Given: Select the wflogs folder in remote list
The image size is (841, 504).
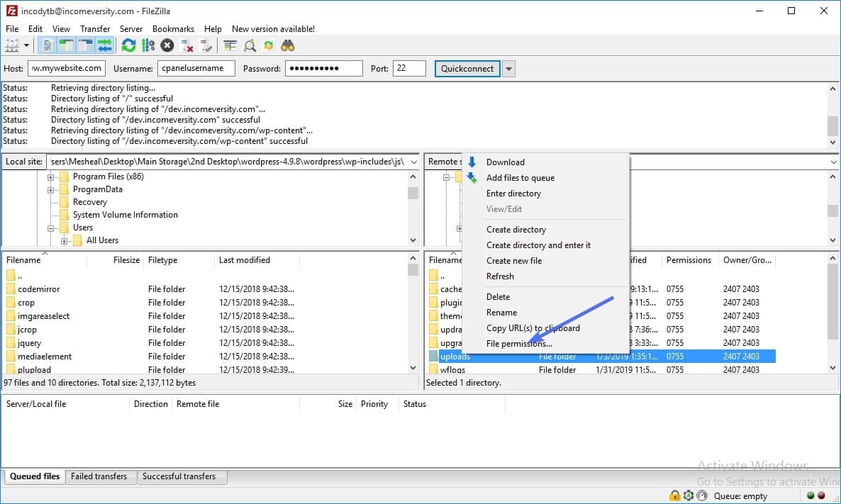Looking at the screenshot, I should (452, 370).
